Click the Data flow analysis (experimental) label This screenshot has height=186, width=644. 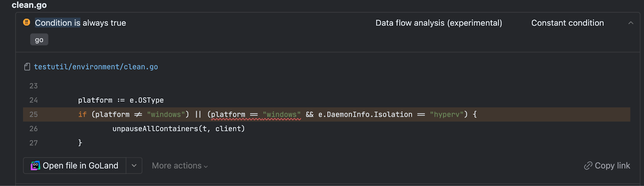coord(439,23)
